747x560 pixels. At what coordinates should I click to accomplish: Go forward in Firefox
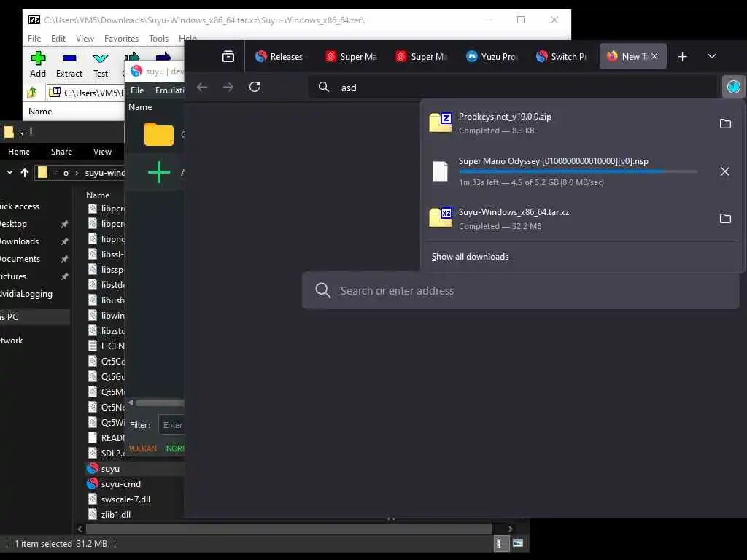pyautogui.click(x=228, y=87)
